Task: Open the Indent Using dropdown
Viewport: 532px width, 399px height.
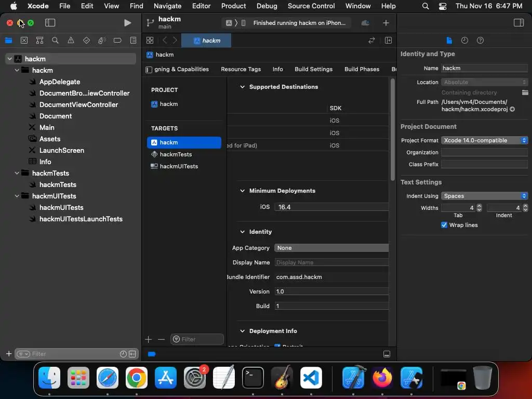Action: pyautogui.click(x=485, y=196)
